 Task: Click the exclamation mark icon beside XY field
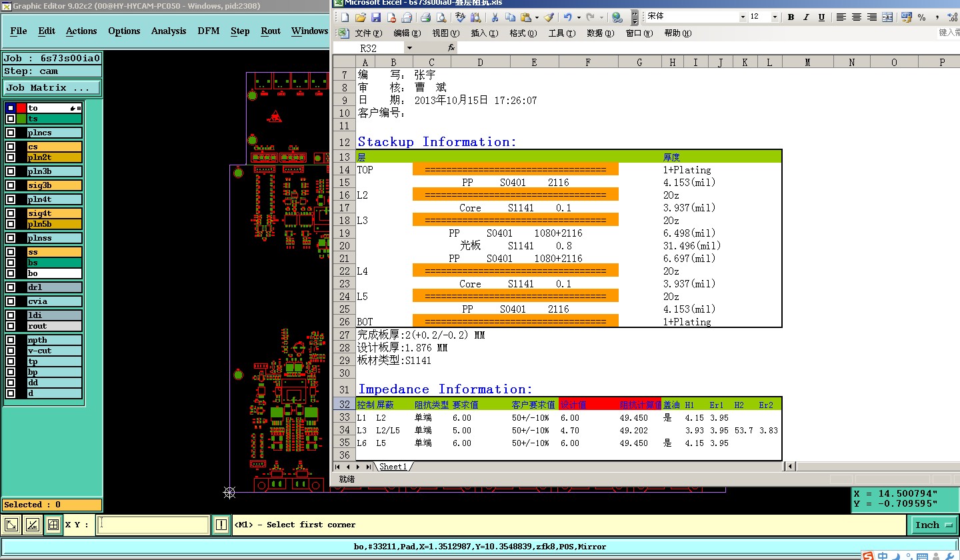click(221, 525)
